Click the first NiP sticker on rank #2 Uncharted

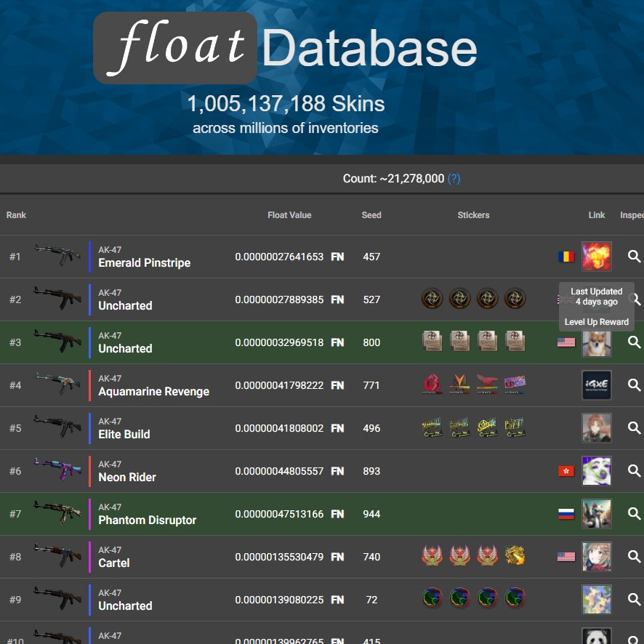coord(432,299)
